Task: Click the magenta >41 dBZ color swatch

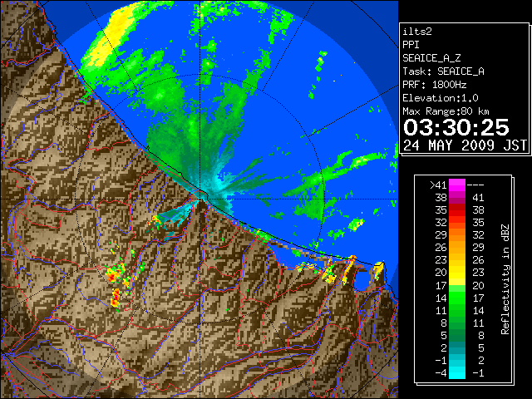Action: click(457, 185)
